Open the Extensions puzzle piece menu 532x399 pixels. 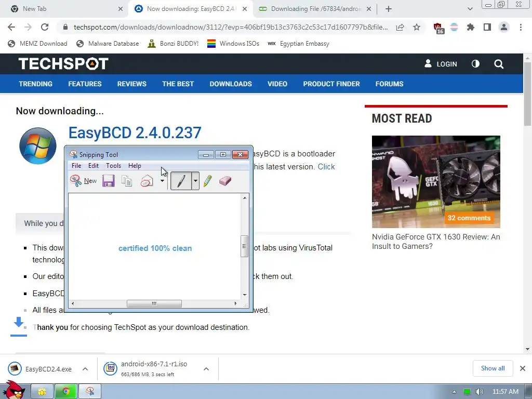(x=470, y=27)
